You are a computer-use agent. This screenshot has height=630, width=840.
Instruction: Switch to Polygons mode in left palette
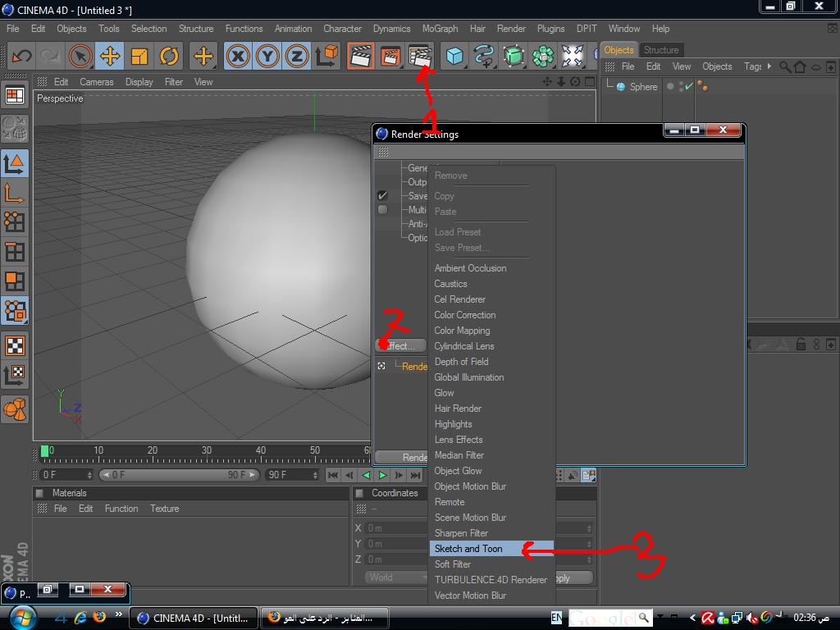click(15, 281)
